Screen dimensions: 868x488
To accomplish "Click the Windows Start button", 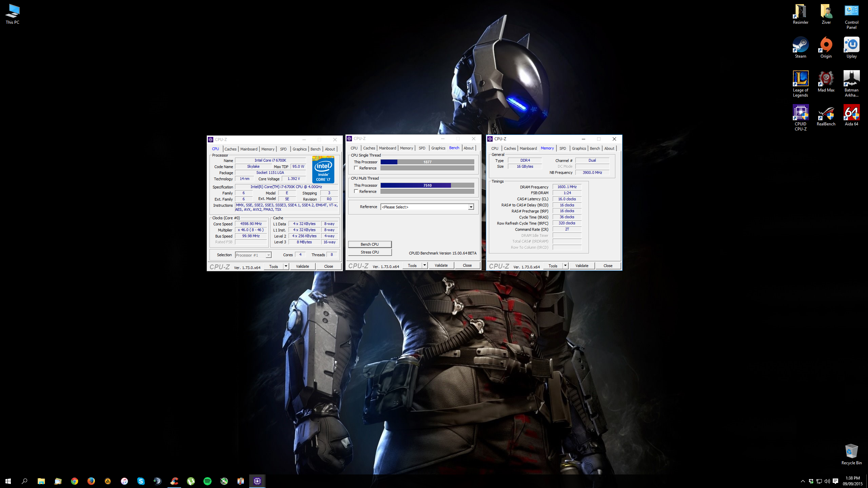I will click(8, 481).
